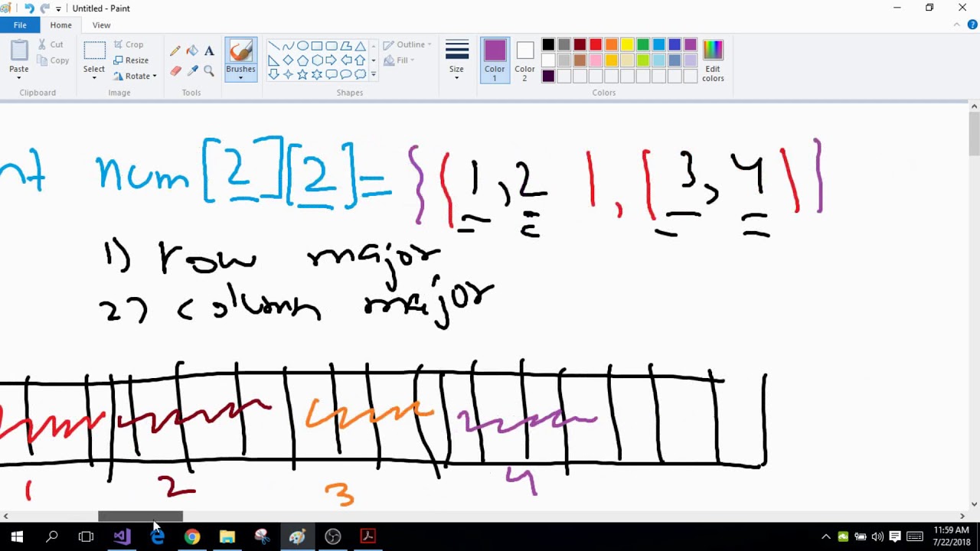Choose the Polygon shape
Image resolution: width=980 pixels, height=551 pixels.
click(x=346, y=46)
